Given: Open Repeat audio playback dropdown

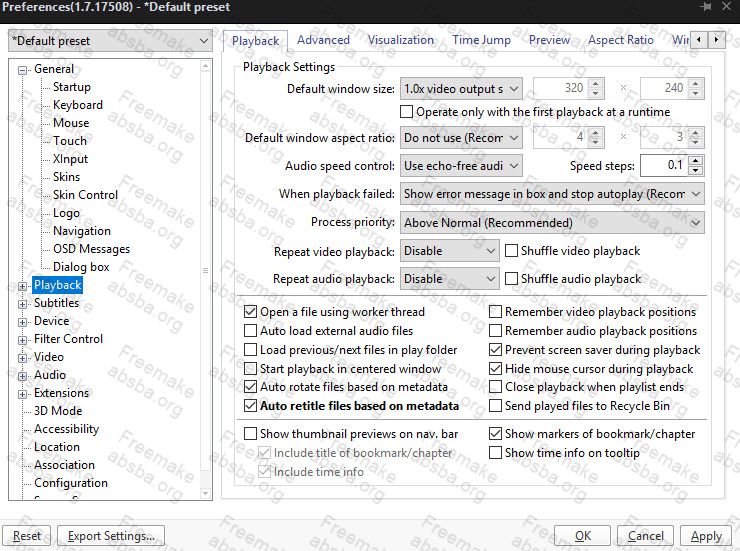Looking at the screenshot, I should click(x=449, y=279).
